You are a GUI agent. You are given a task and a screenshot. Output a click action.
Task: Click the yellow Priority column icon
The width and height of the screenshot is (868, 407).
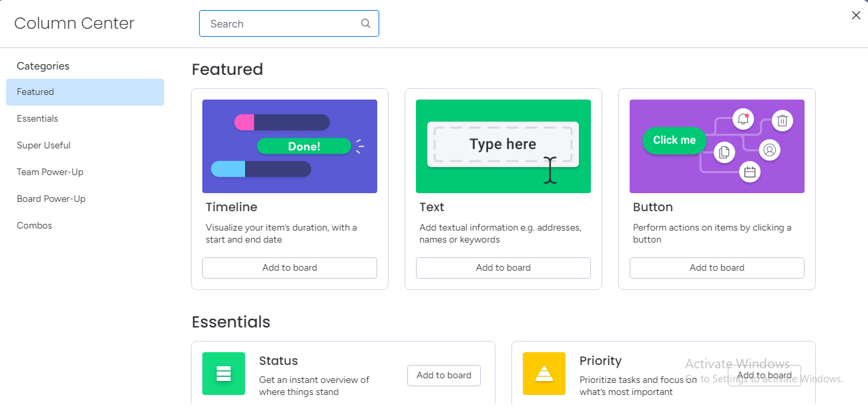click(544, 374)
